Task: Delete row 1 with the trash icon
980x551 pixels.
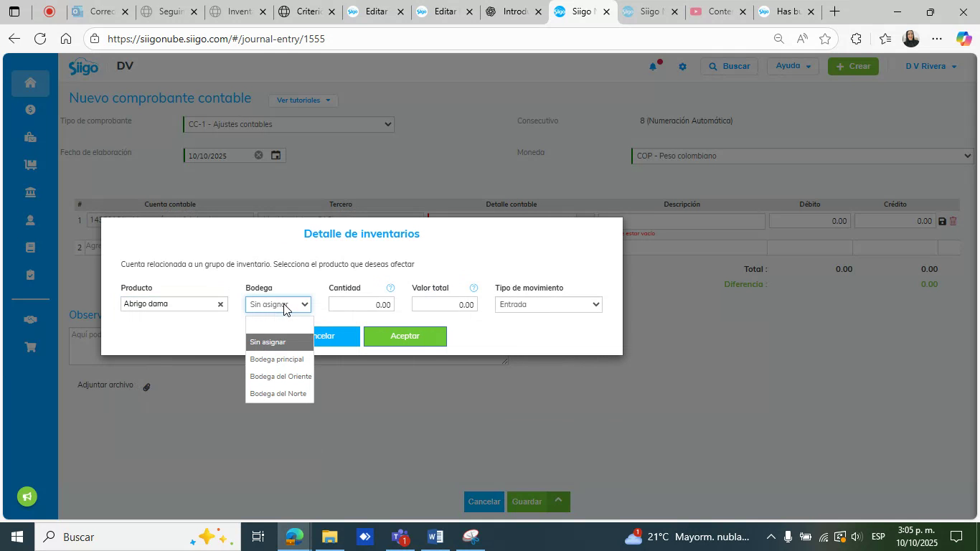Action: pyautogui.click(x=953, y=221)
